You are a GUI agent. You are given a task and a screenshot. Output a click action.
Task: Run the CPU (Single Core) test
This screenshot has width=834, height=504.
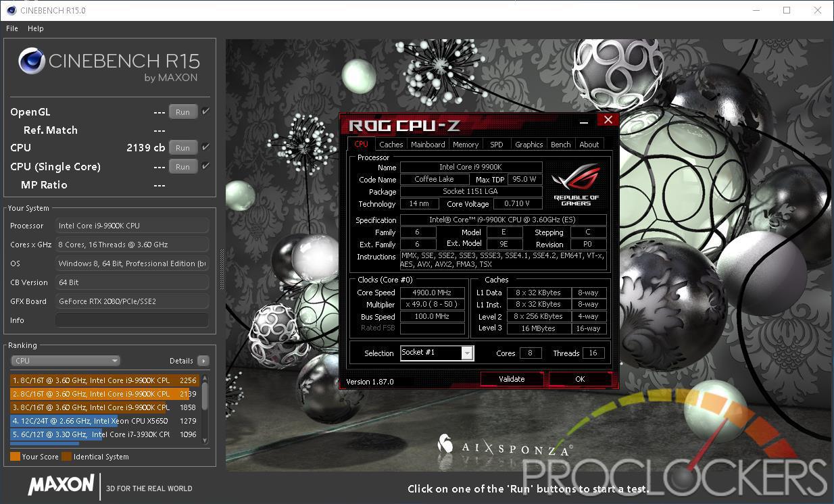coord(183,166)
